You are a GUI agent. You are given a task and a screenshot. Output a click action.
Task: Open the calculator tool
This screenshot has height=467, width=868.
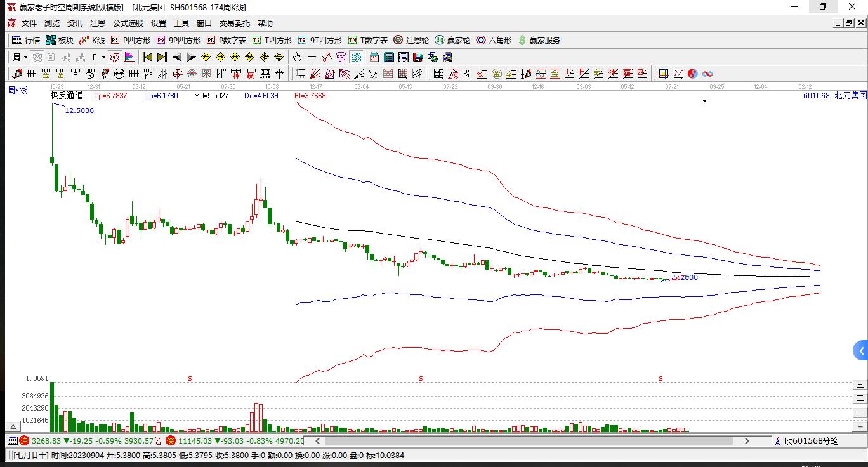pos(389,57)
